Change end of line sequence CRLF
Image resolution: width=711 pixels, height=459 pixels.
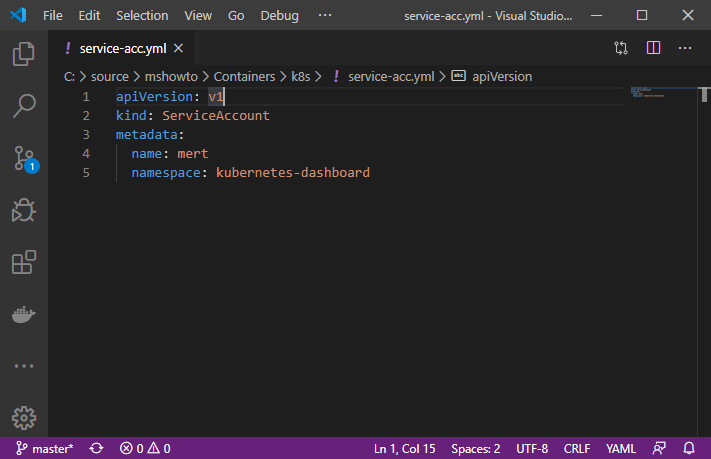click(577, 449)
